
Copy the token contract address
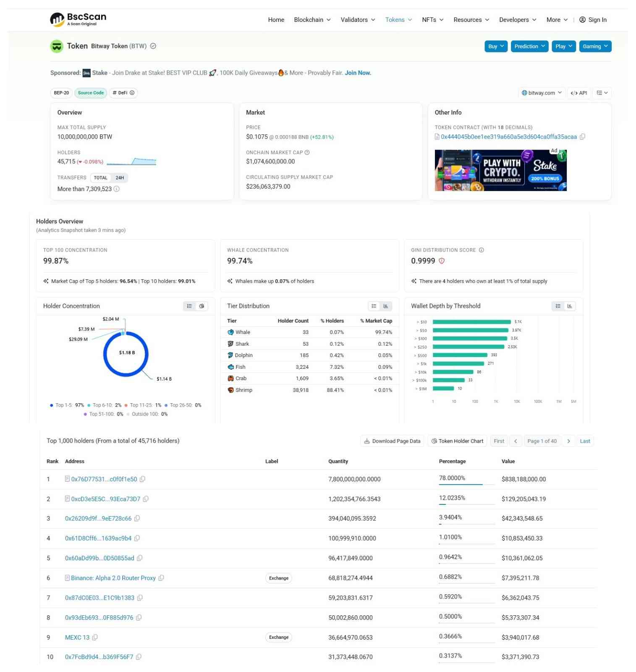pyautogui.click(x=582, y=137)
